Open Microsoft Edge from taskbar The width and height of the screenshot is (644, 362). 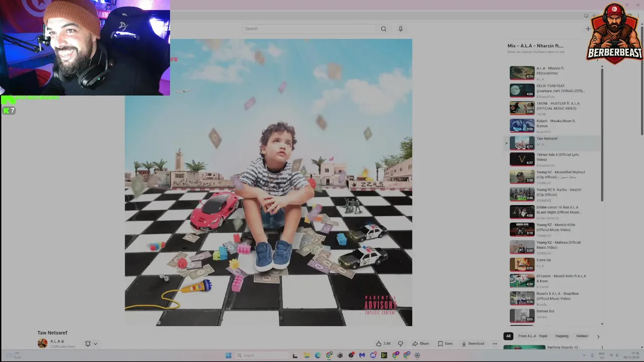pos(317,355)
